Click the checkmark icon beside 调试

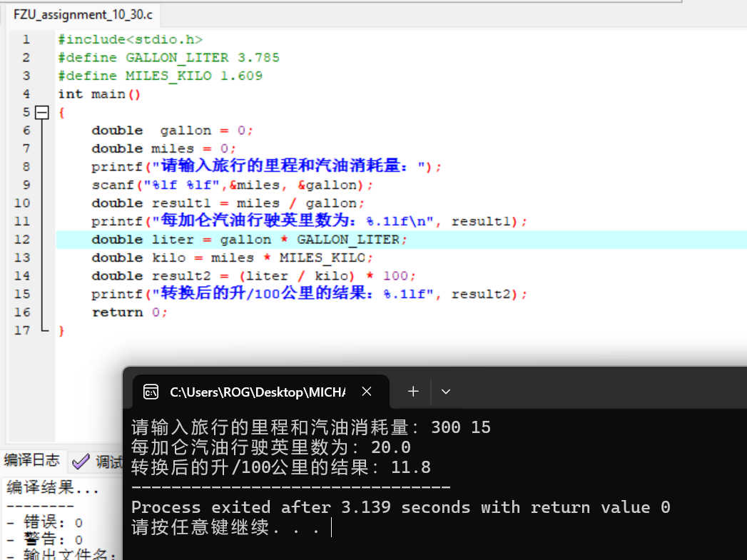[81, 461]
